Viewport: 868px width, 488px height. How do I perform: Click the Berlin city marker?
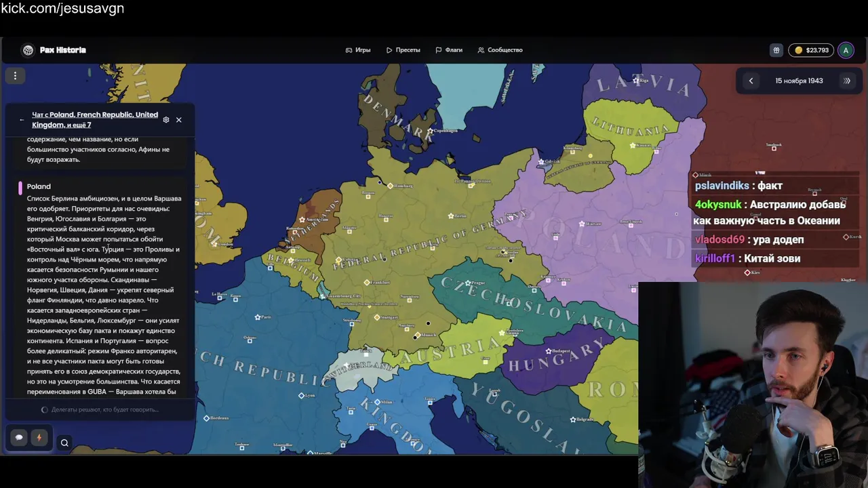pos(451,216)
